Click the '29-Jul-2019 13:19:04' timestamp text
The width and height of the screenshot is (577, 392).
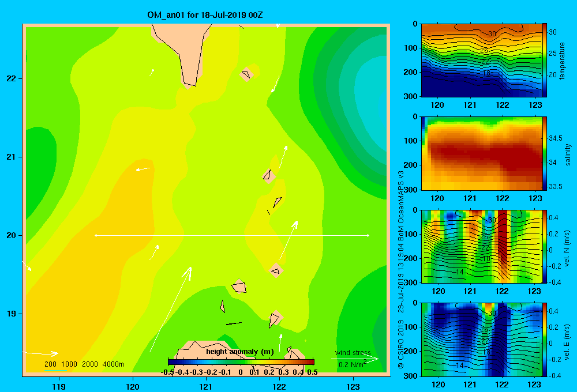[401, 278]
